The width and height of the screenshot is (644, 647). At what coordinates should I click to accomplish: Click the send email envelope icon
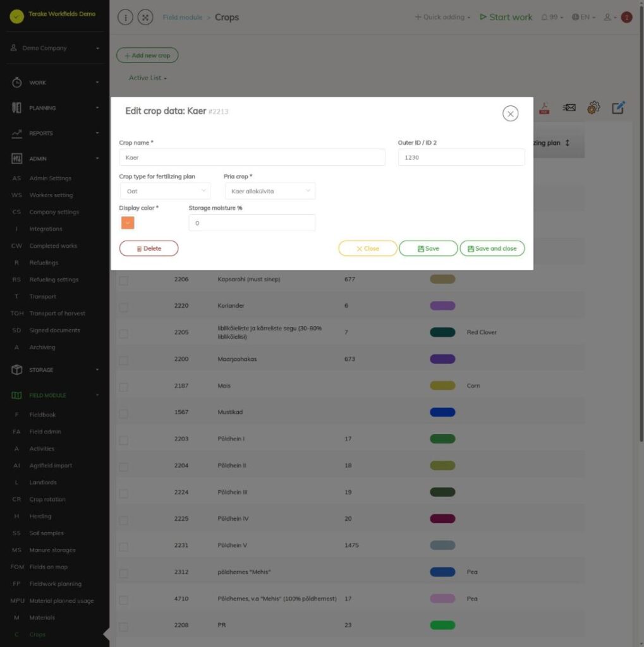[569, 107]
